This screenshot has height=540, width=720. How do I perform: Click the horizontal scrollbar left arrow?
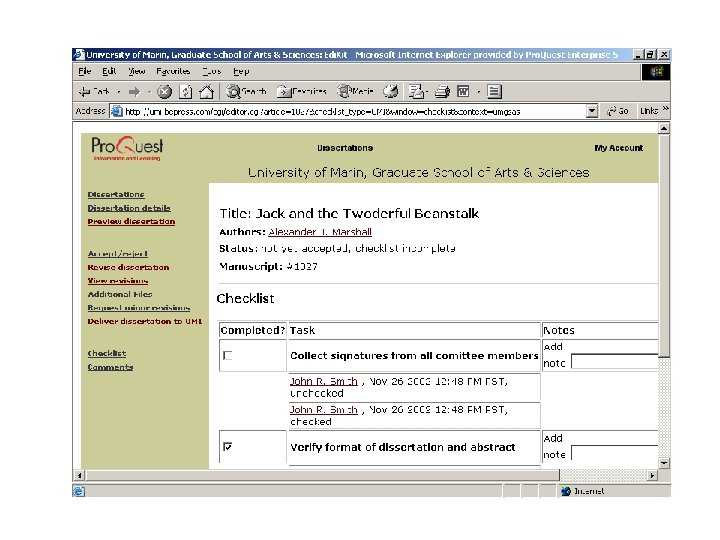pyautogui.click(x=79, y=475)
